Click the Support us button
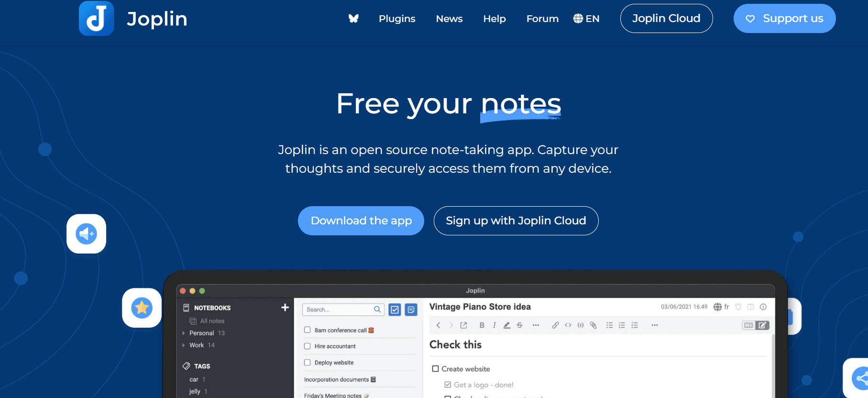Viewport: 868px width, 398px height. tap(784, 18)
